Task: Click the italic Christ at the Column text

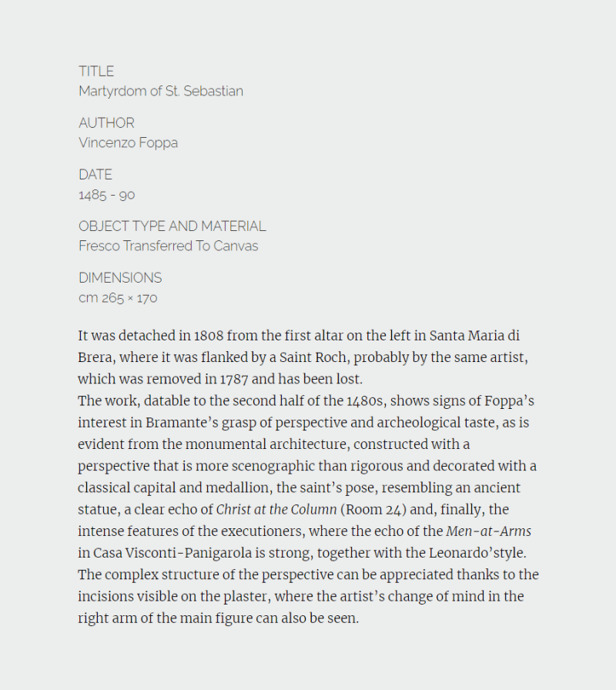Action: click(276, 510)
